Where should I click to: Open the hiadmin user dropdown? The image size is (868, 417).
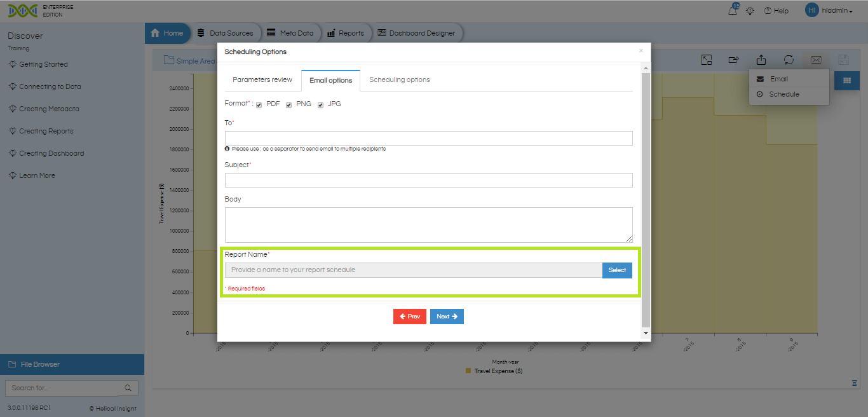(x=836, y=11)
